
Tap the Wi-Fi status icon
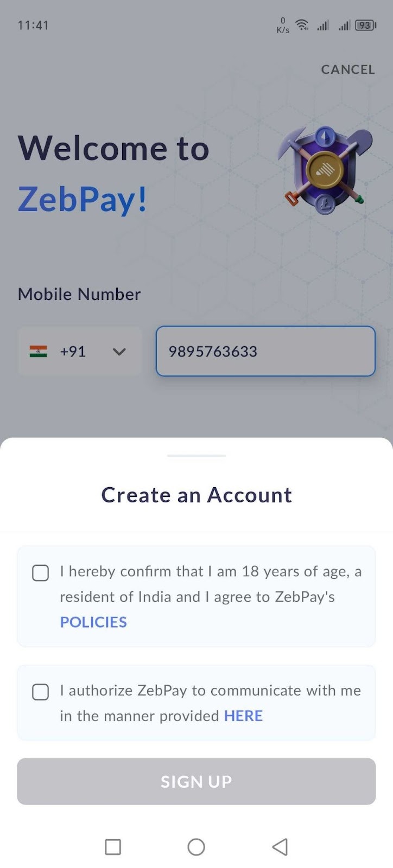click(302, 25)
